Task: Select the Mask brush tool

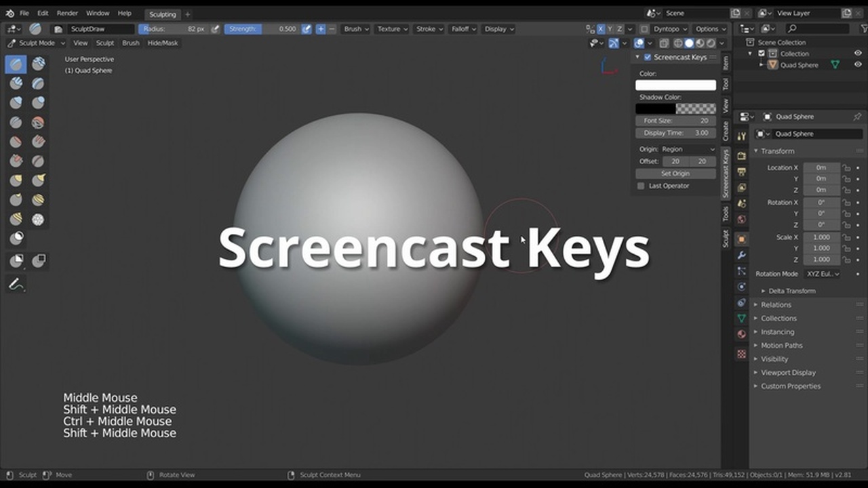Action: 16,239
